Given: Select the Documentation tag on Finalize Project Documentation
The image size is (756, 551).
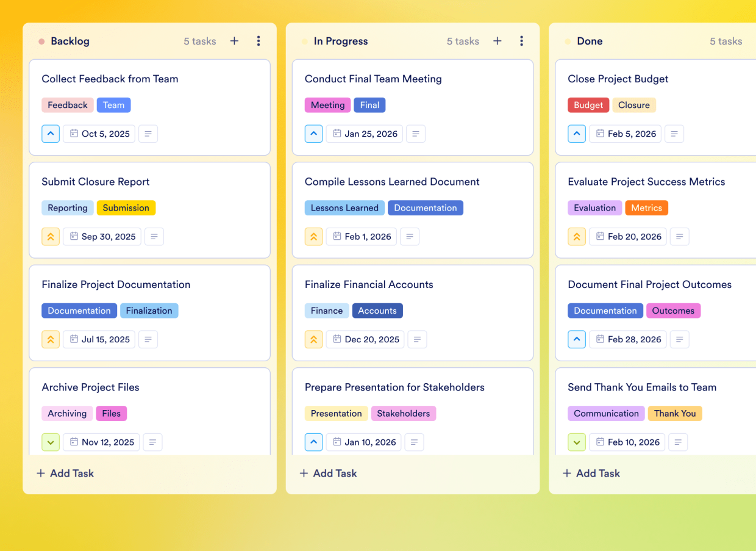Looking at the screenshot, I should pyautogui.click(x=79, y=311).
